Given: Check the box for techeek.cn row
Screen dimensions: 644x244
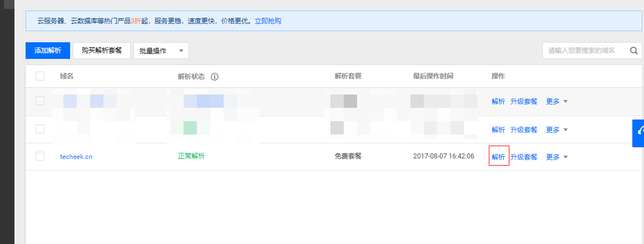Looking at the screenshot, I should coord(40,156).
